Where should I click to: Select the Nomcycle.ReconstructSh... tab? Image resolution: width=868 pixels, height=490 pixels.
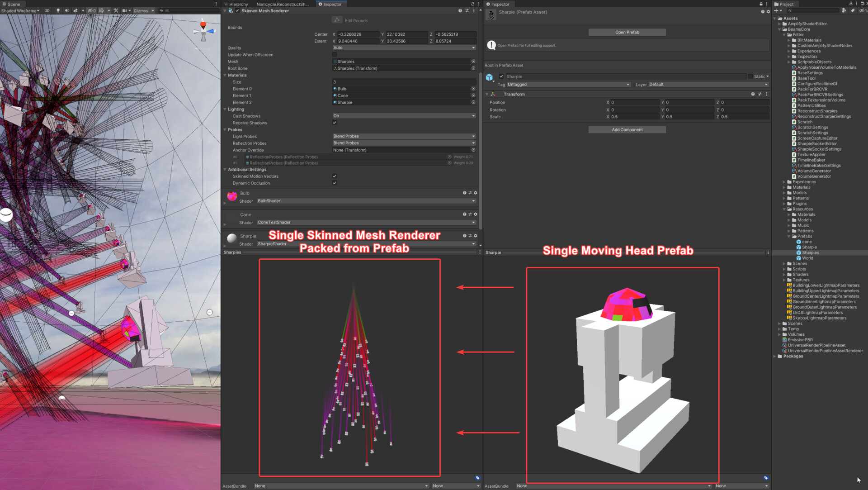282,4
